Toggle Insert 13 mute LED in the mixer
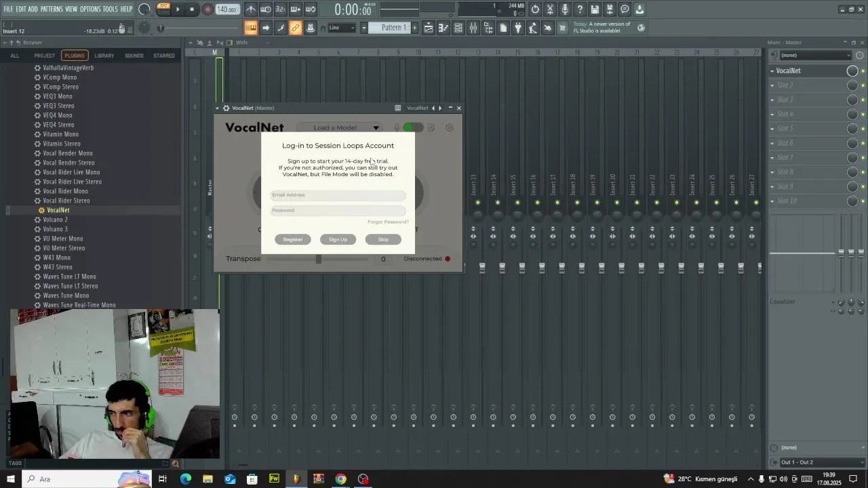Screen dimensions: 868x488 pyautogui.click(x=477, y=202)
